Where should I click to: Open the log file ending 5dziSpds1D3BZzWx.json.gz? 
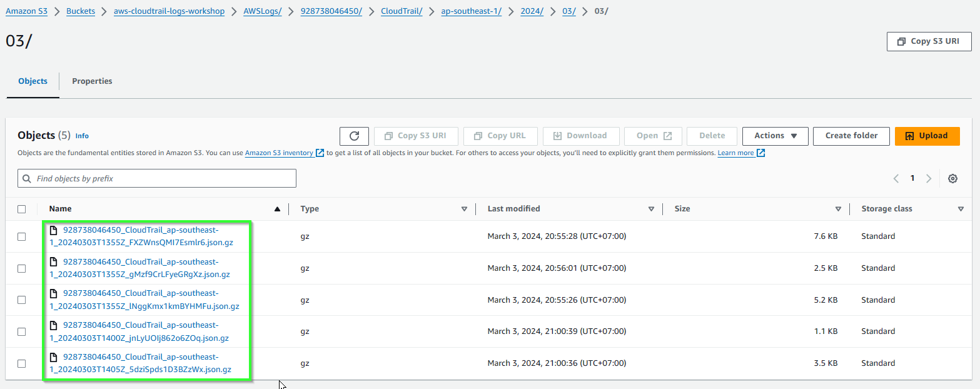point(141,363)
